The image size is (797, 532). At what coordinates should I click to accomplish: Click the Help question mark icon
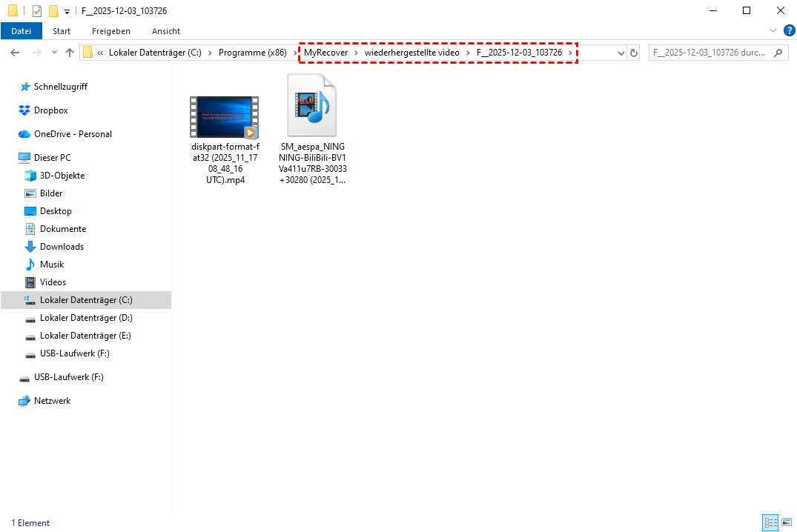(x=789, y=31)
